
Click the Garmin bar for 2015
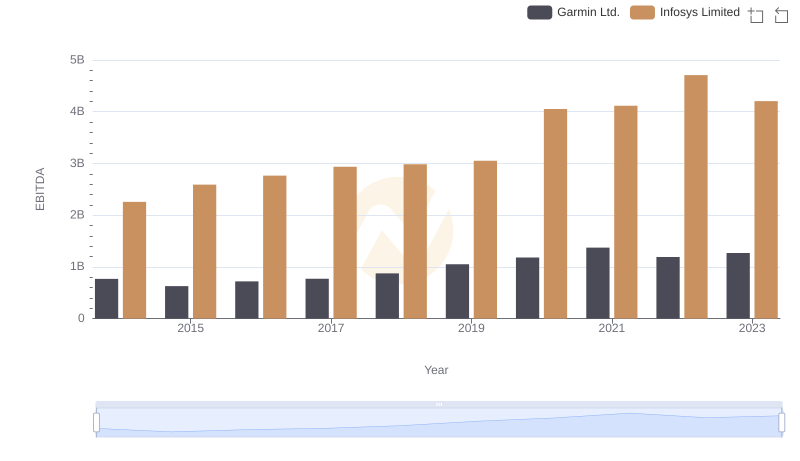[x=177, y=302]
